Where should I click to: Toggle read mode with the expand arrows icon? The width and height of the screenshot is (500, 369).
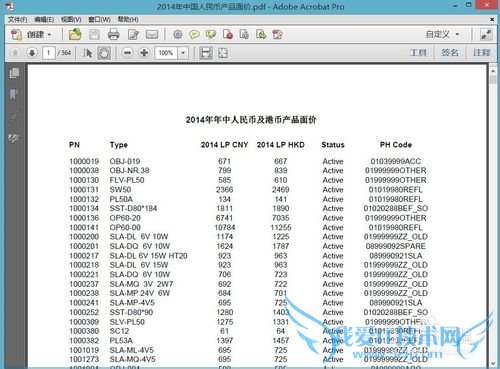[486, 35]
